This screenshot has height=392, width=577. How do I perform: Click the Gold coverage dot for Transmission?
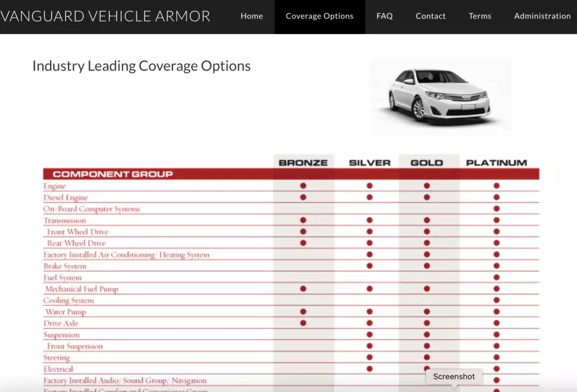pyautogui.click(x=427, y=220)
